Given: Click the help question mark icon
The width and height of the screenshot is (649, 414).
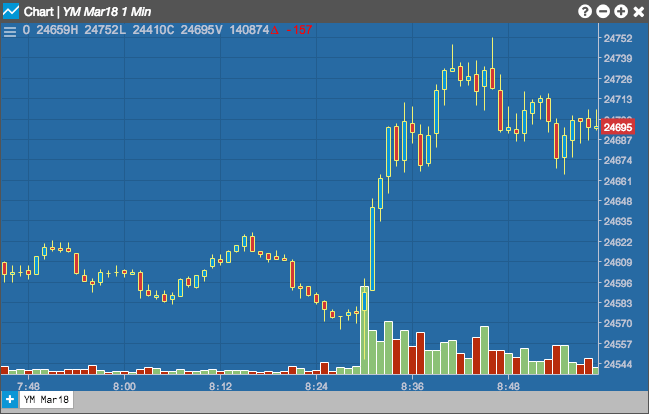Looking at the screenshot, I should pos(585,11).
